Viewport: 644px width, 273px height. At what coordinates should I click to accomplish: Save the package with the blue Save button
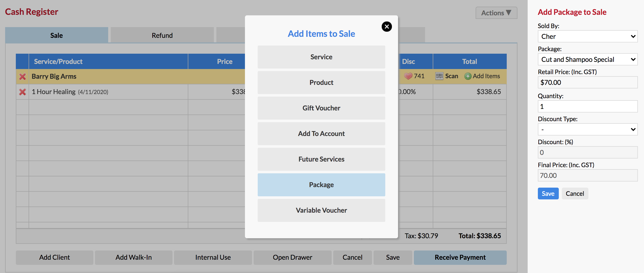548,194
